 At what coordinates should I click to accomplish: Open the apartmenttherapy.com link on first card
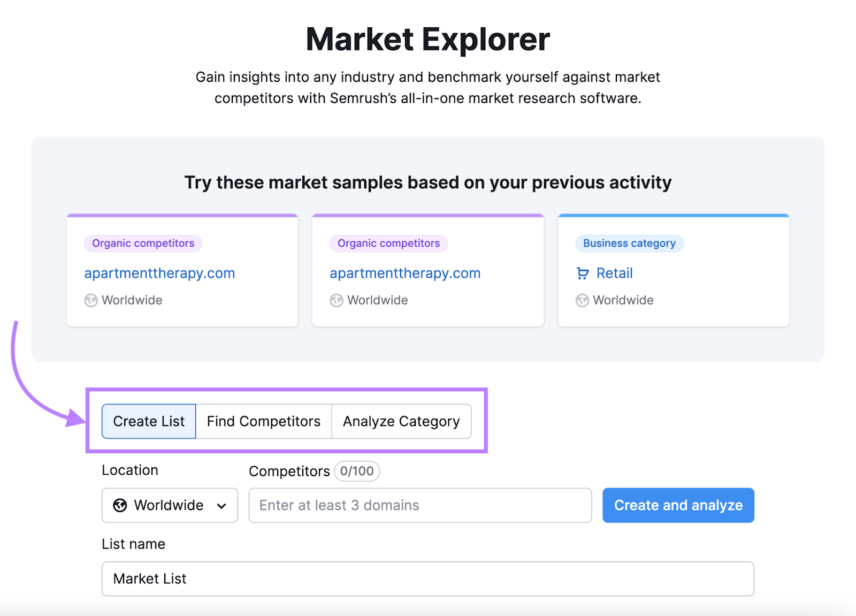tap(159, 273)
